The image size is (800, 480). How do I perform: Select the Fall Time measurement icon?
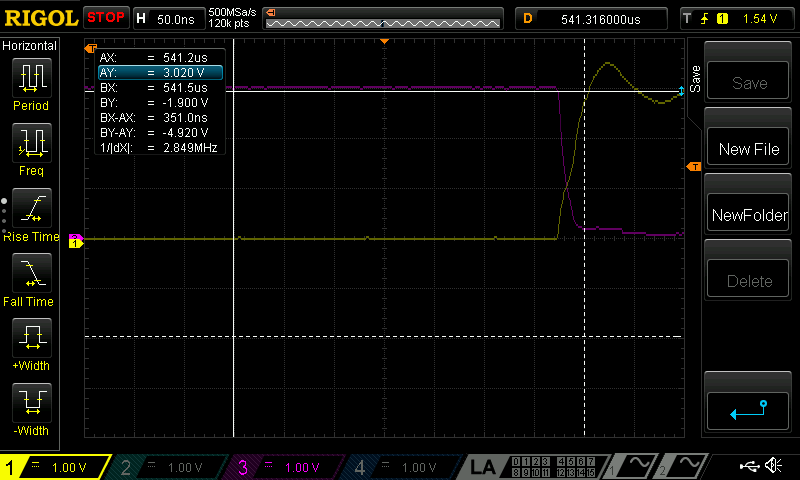[32, 273]
